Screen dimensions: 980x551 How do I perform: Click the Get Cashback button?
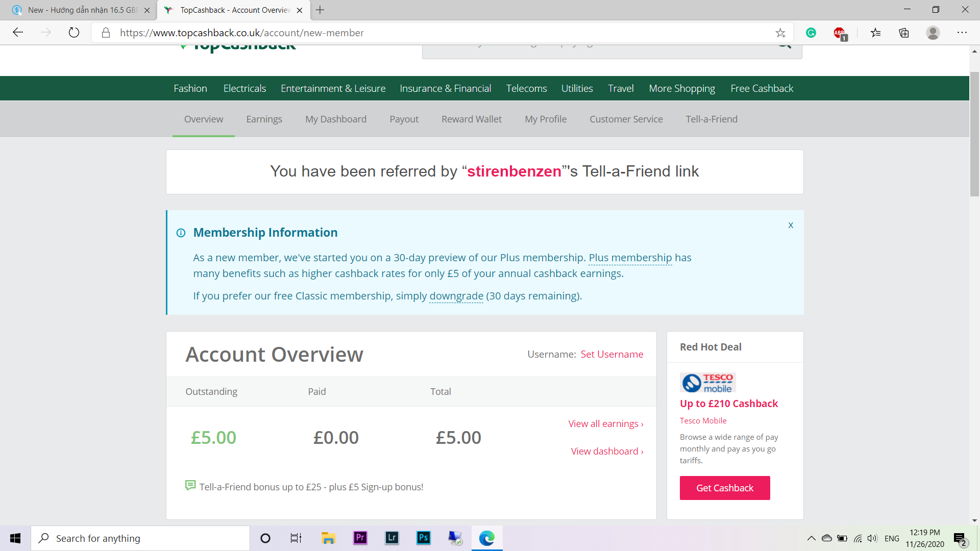[x=725, y=488]
